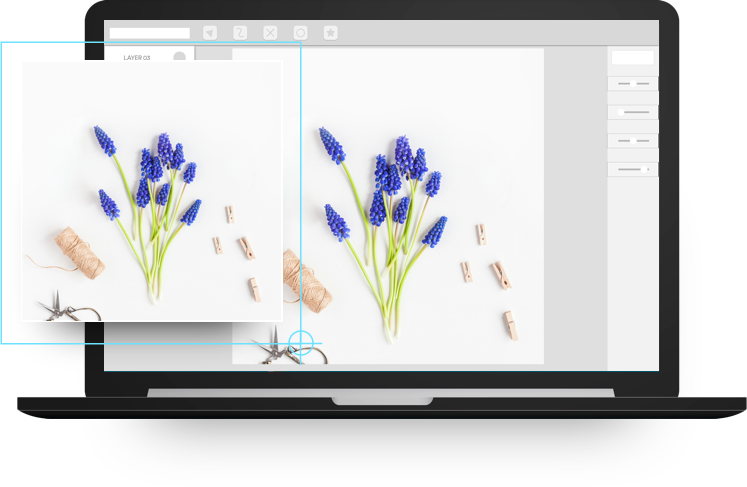Choose the curved path tool icon
This screenshot has height=487, width=747.
point(240,33)
